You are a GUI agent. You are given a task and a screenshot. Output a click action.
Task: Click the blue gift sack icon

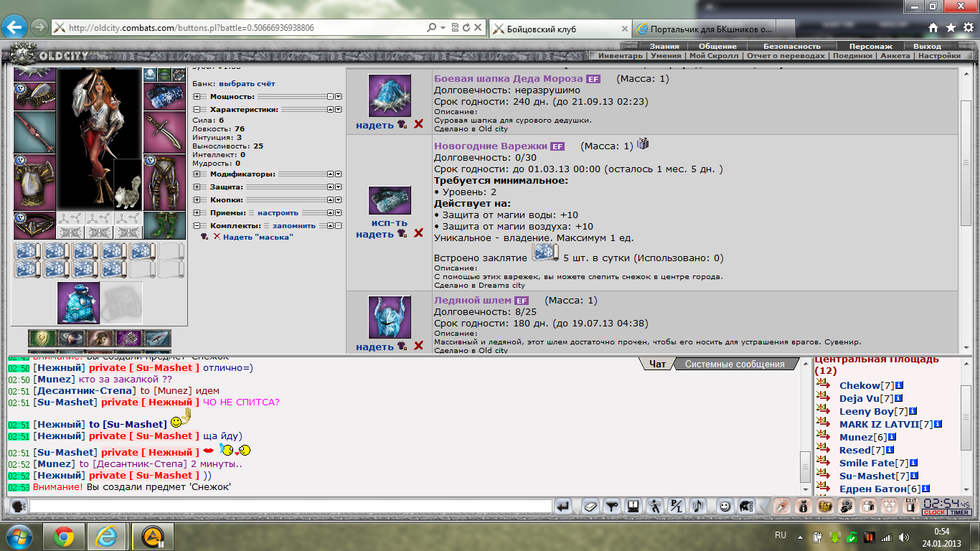pos(78,303)
